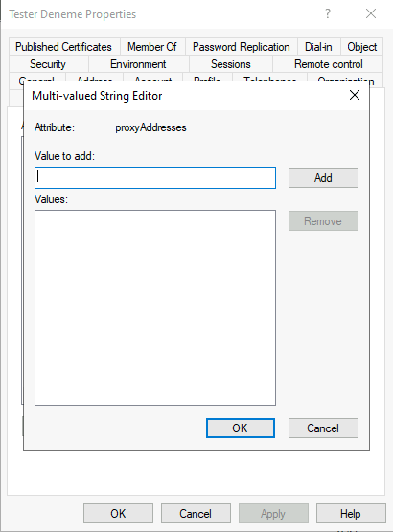
Task: Focus the Value to add text field
Action: (x=155, y=177)
